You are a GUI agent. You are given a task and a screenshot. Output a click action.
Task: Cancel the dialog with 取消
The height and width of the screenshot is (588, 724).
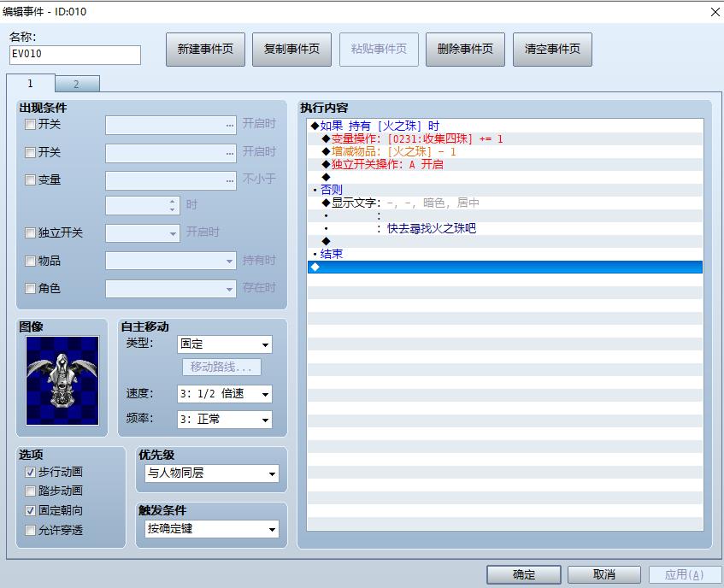click(x=604, y=574)
